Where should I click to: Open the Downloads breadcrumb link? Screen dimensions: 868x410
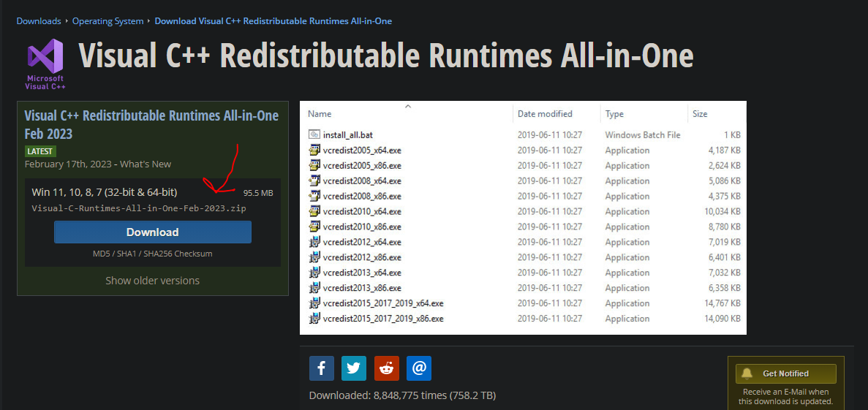(39, 21)
